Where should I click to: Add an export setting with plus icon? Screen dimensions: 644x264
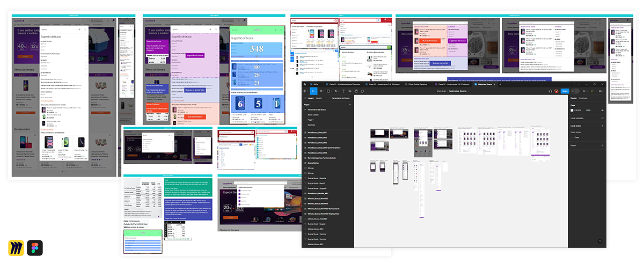(602, 145)
